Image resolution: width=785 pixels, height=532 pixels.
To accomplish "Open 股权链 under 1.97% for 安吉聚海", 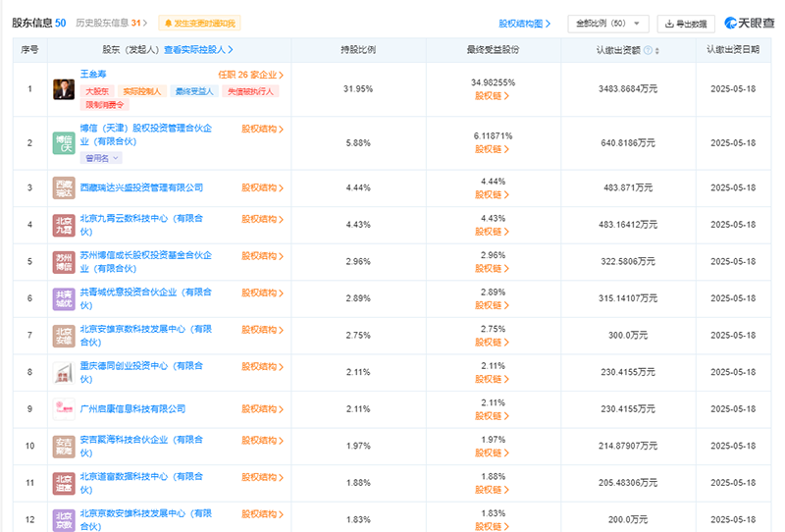I will [x=493, y=453].
